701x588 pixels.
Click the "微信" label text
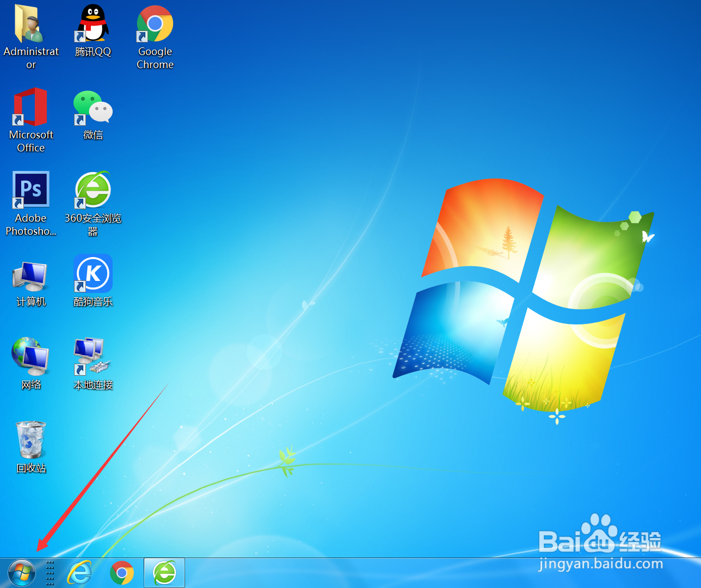pos(93,134)
